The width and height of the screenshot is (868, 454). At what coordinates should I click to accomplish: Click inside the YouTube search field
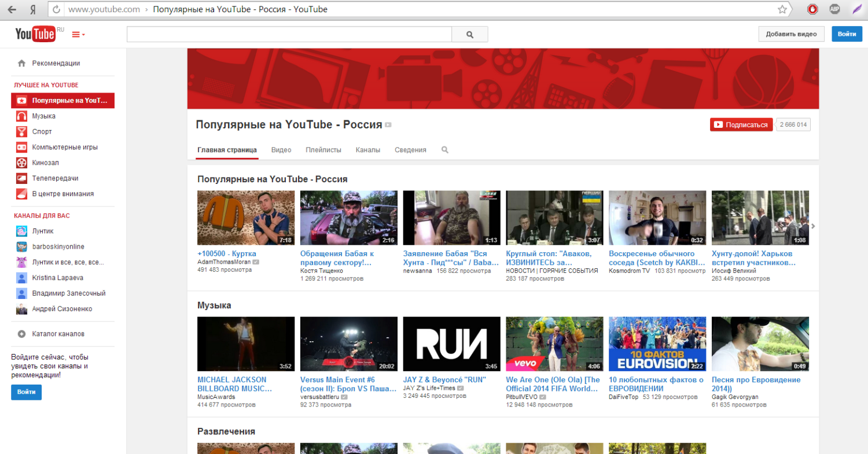(x=289, y=35)
